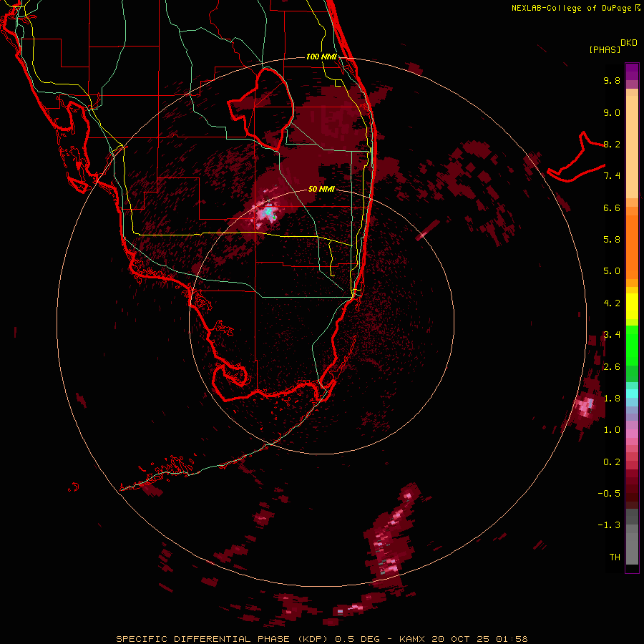Image resolution: width=644 pixels, height=644 pixels.
Task: Click the 1.0 scale value
Action: 612,430
